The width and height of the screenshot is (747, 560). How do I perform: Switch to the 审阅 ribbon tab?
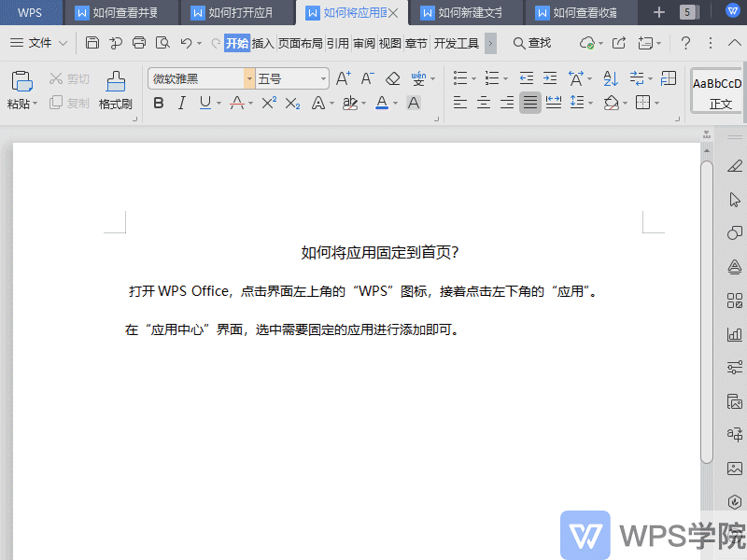[364, 43]
